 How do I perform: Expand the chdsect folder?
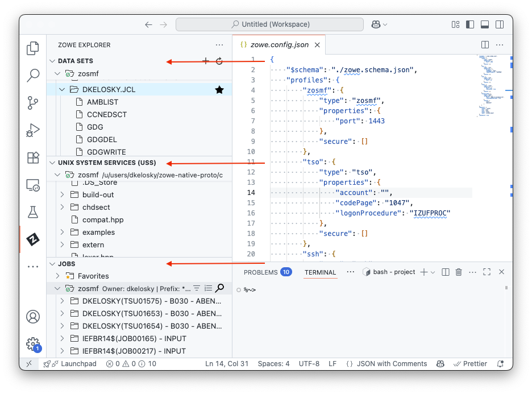[62, 207]
